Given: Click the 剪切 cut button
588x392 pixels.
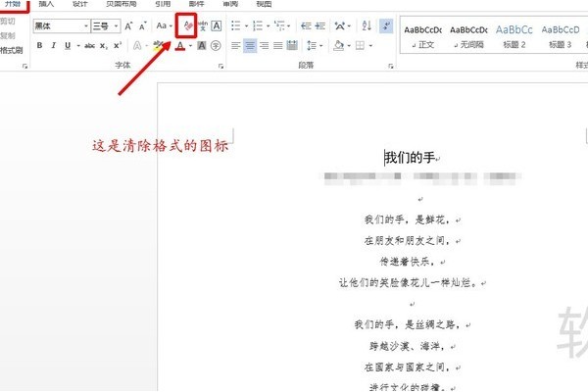Looking at the screenshot, I should [8, 21].
